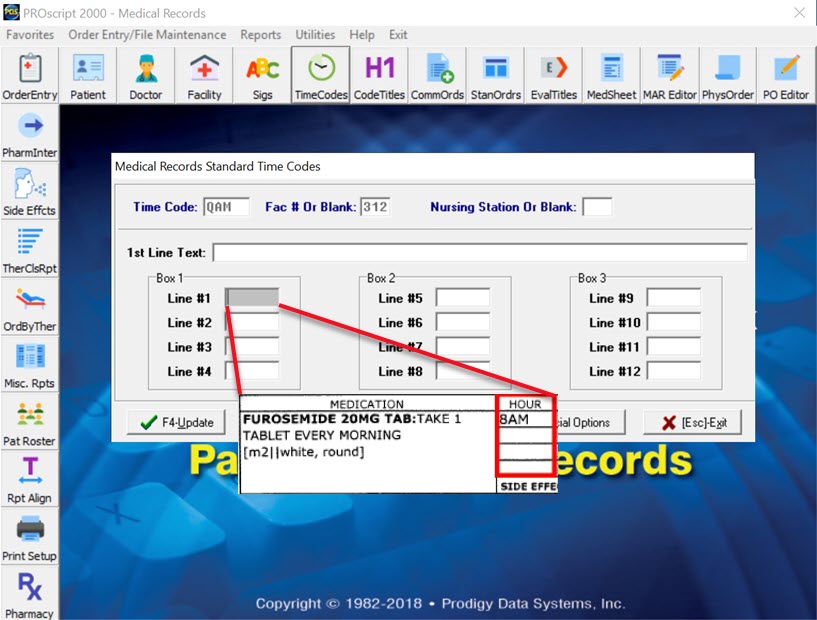This screenshot has width=817, height=620.
Task: Click the Pat Roster sidebar icon
Action: click(x=30, y=421)
